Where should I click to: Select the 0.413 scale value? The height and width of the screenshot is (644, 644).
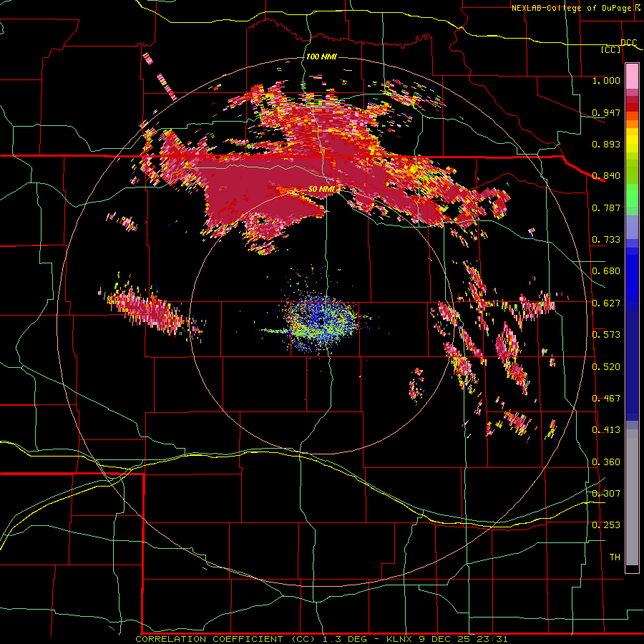pos(606,429)
